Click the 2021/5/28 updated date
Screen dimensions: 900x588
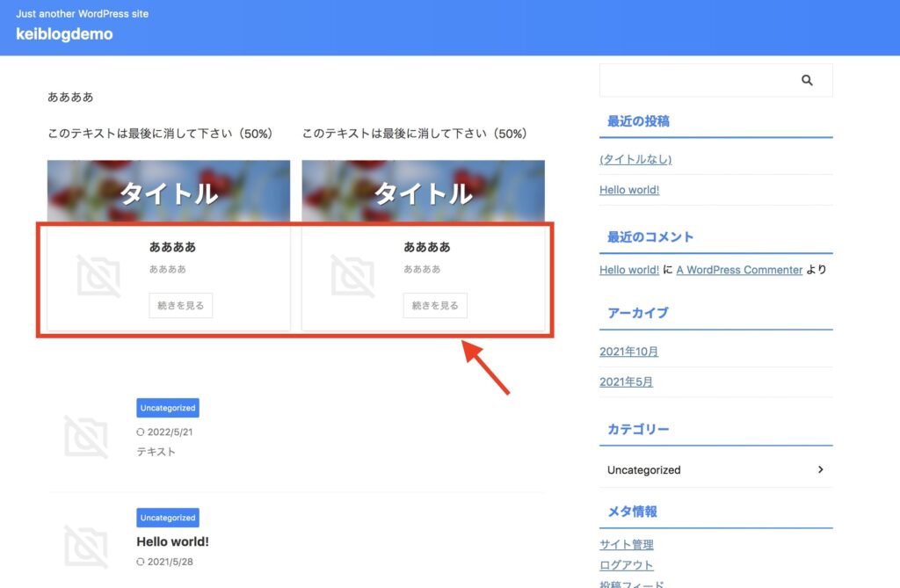click(x=170, y=562)
